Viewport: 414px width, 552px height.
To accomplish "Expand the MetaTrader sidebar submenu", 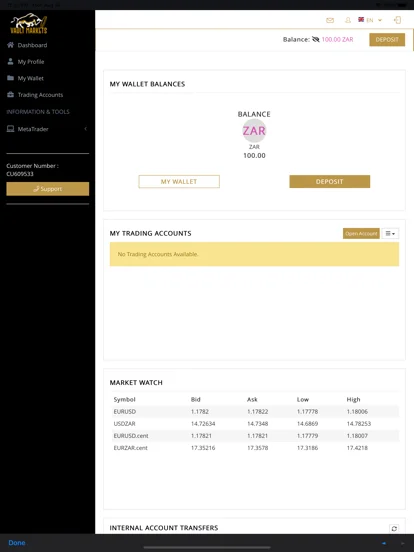I will [47, 129].
